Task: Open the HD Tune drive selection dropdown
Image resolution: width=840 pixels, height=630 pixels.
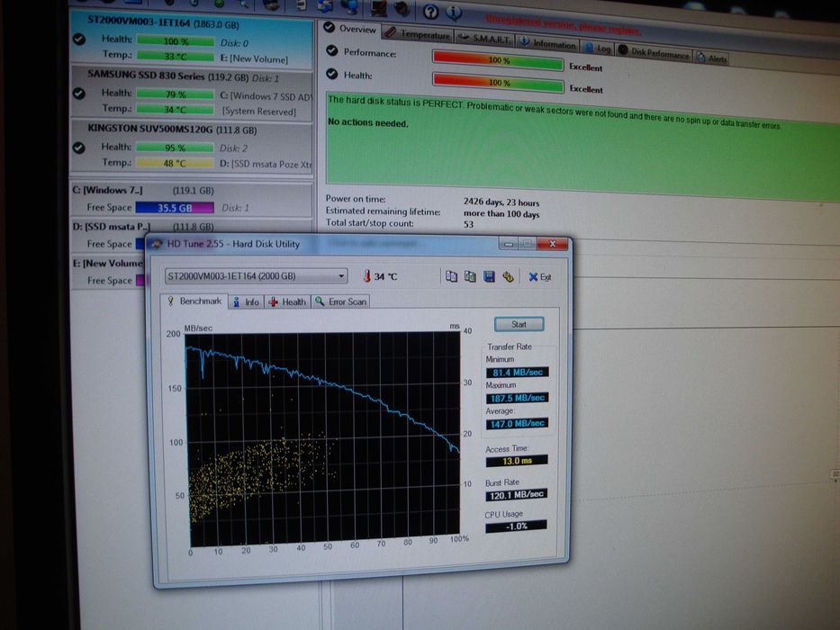Action: click(x=256, y=276)
